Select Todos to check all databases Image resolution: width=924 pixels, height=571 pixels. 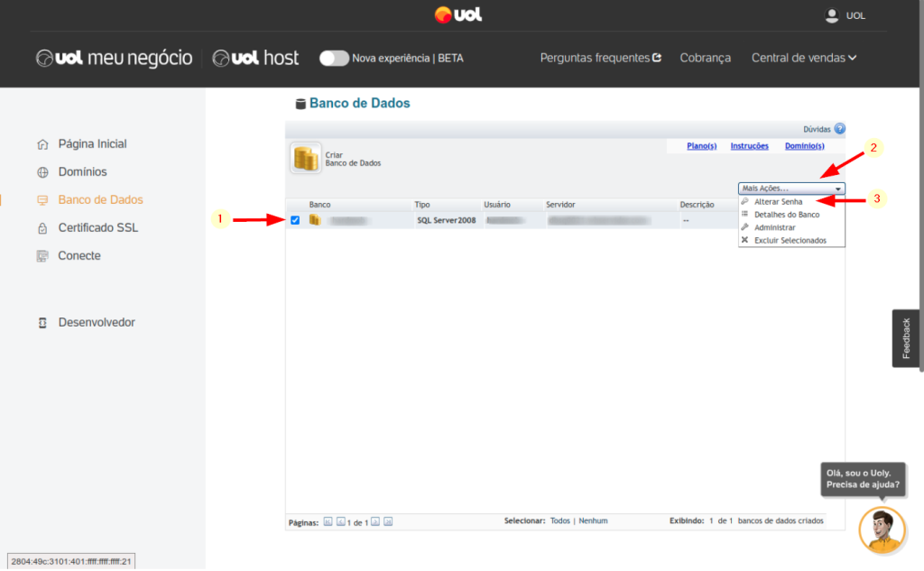(x=559, y=520)
